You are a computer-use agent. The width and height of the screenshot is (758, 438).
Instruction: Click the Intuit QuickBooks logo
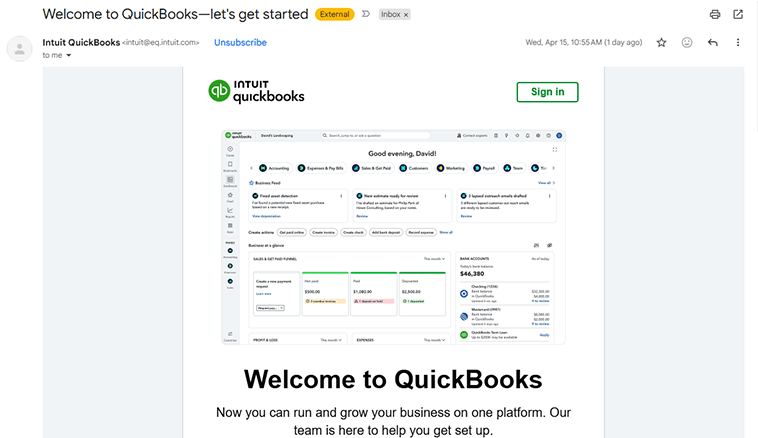tap(256, 91)
